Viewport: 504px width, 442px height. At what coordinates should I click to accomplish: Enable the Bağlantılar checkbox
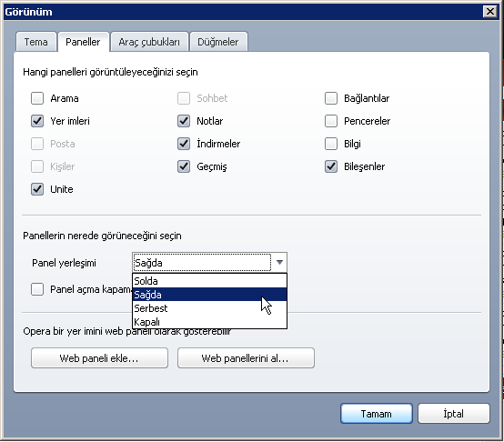(331, 98)
